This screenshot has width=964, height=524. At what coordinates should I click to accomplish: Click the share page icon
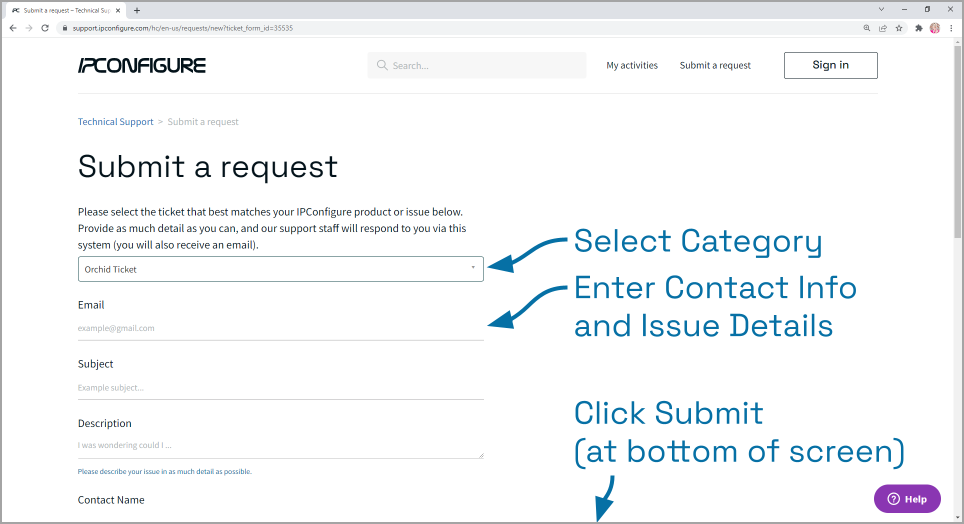[x=882, y=28]
